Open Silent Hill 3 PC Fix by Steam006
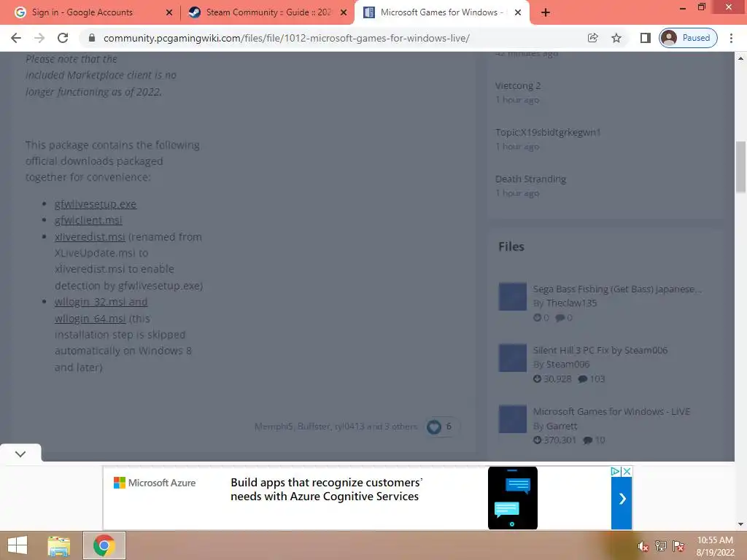 click(600, 350)
